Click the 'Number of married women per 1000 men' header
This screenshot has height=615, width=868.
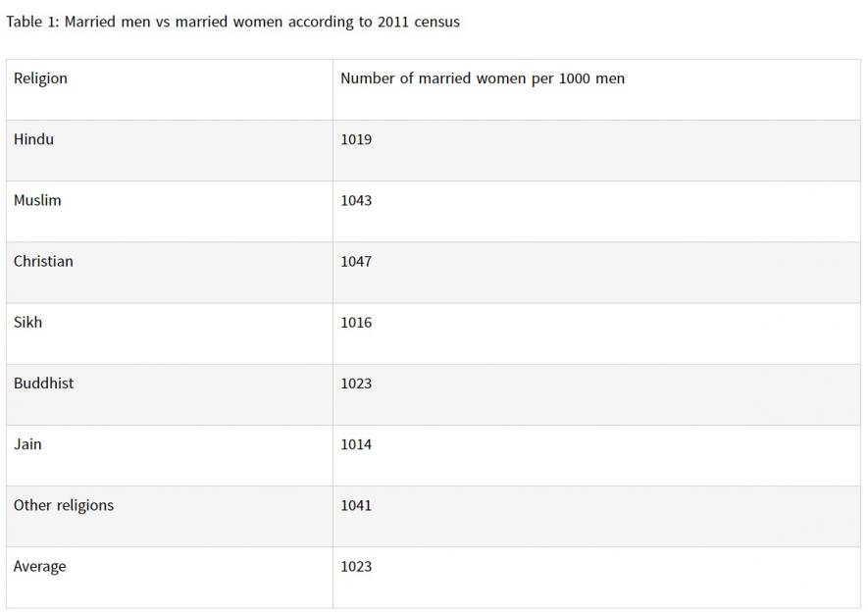click(482, 78)
